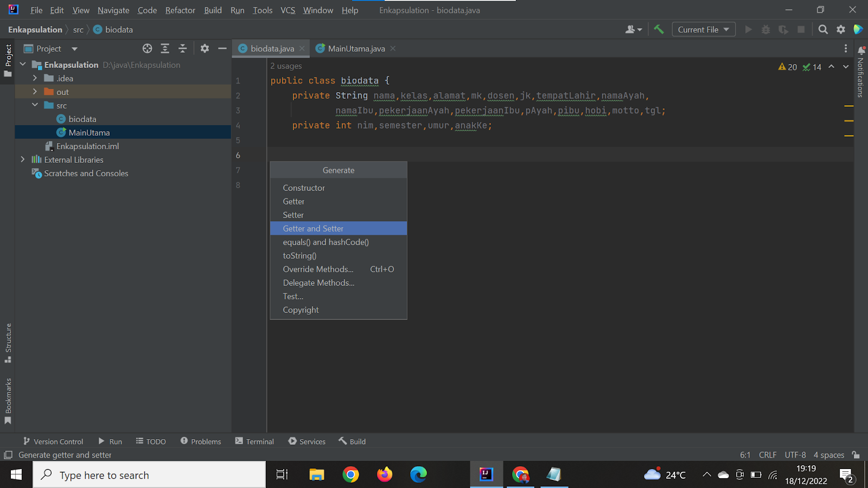Choose toString() from Generate popup
The height and width of the screenshot is (488, 868).
click(339, 255)
